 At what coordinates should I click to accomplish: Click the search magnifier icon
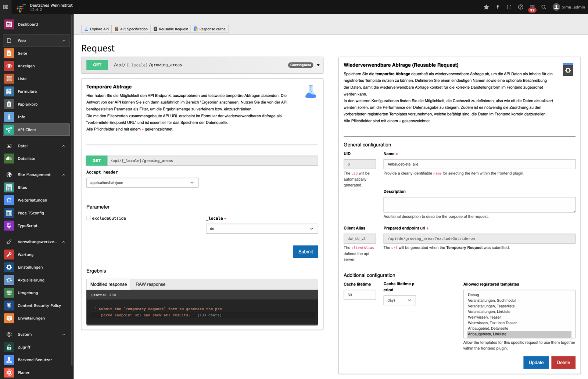(544, 7)
